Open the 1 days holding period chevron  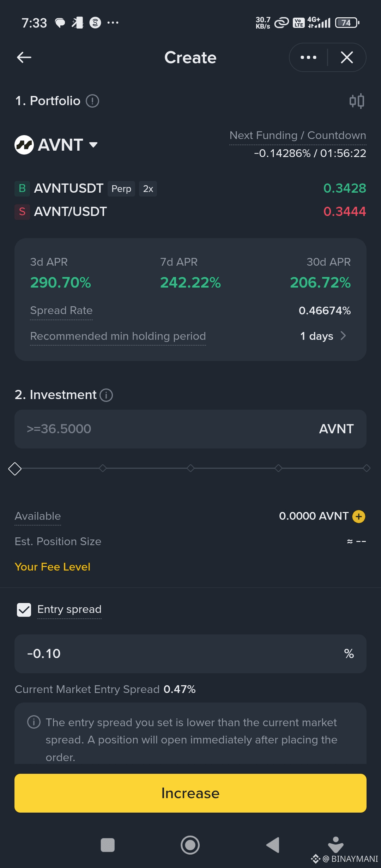click(x=343, y=336)
